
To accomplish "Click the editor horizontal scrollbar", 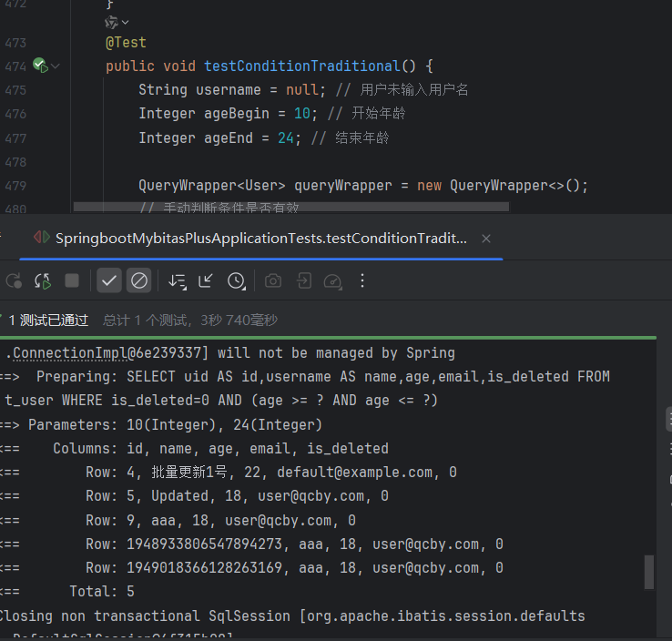I will pyautogui.click(x=291, y=207).
